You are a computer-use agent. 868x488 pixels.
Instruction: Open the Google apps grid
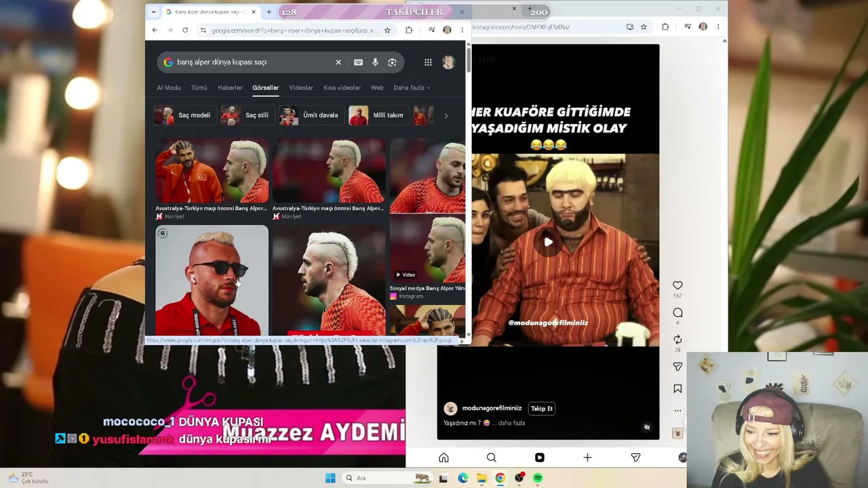tap(428, 62)
